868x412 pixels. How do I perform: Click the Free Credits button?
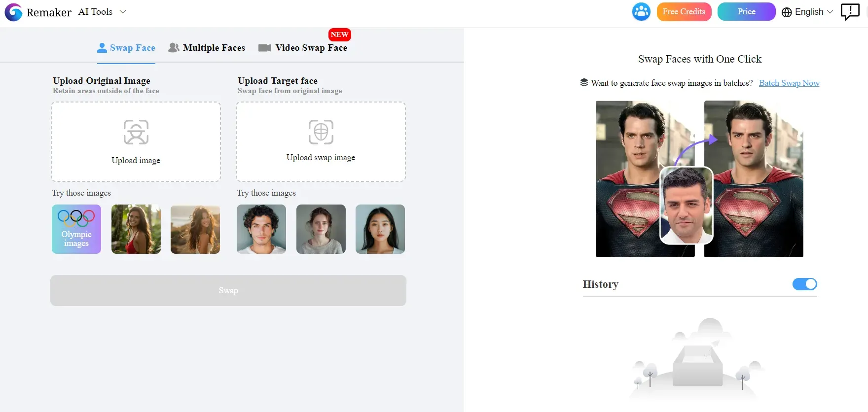[684, 12]
